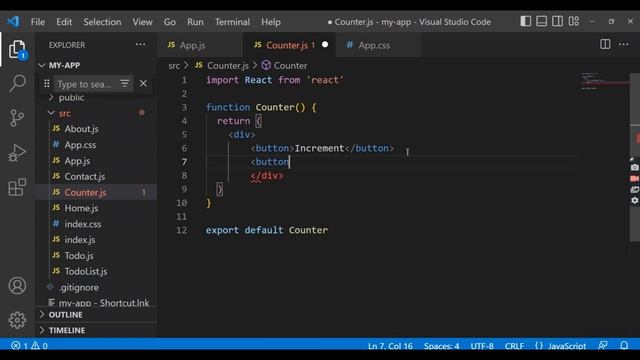Click src in the breadcrumb path
This screenshot has height=360, width=640.
[x=174, y=65]
